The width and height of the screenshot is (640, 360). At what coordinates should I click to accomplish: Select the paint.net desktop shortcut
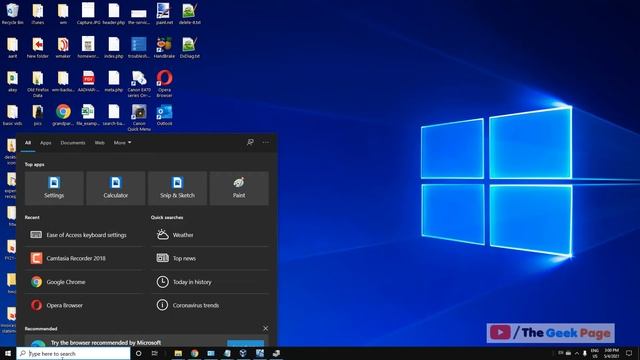[164, 13]
